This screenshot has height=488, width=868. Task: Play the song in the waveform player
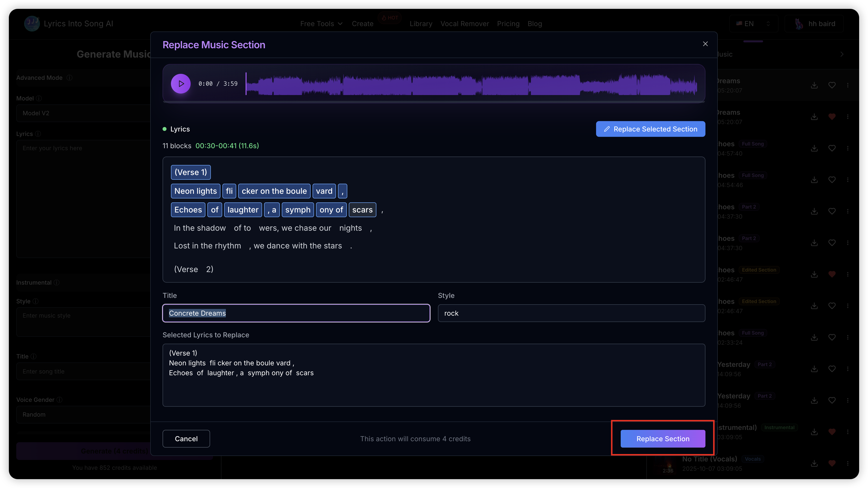tap(181, 83)
